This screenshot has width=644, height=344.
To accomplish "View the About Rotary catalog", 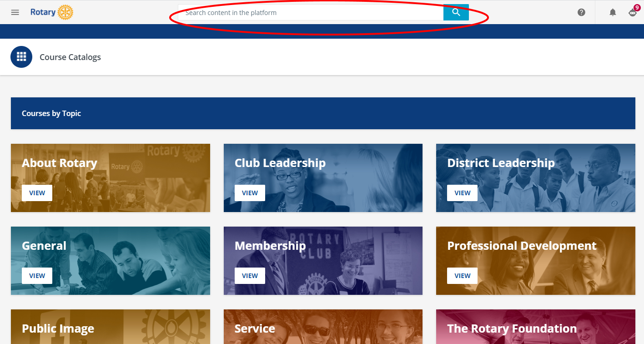I will [37, 193].
